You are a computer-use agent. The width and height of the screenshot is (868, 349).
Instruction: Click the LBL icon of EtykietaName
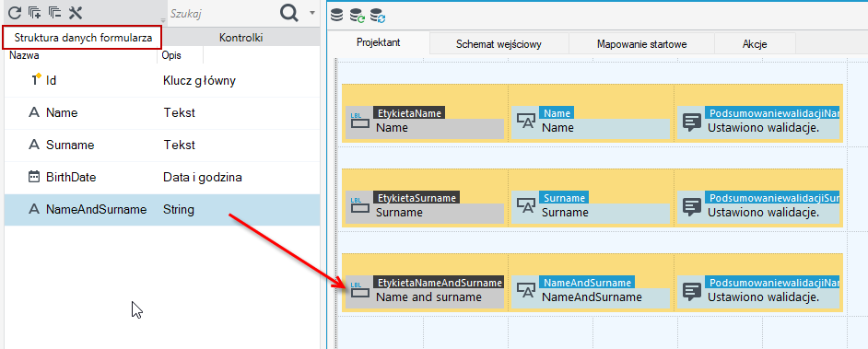(359, 122)
